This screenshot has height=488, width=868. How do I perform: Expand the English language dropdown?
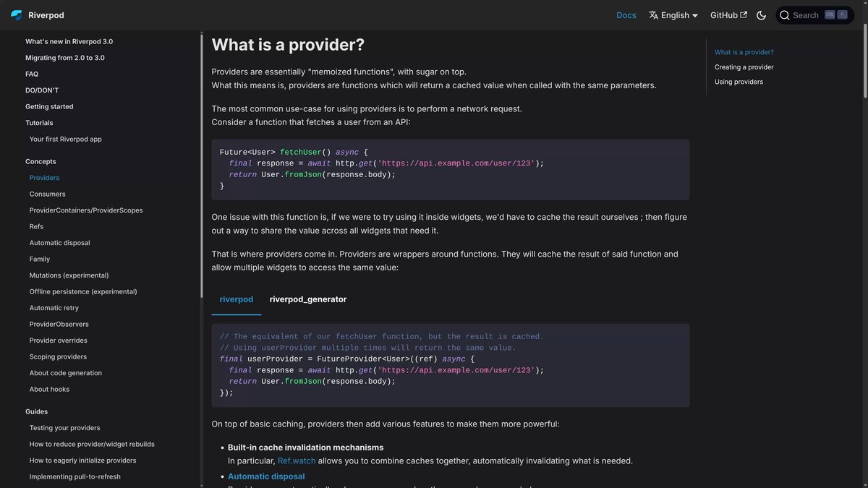pos(673,15)
